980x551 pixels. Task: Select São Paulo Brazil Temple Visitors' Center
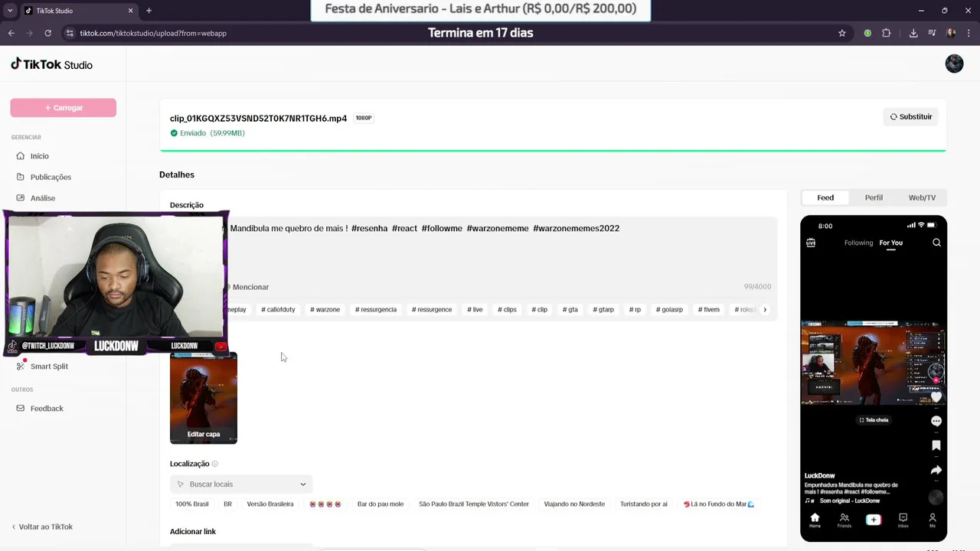point(474,504)
